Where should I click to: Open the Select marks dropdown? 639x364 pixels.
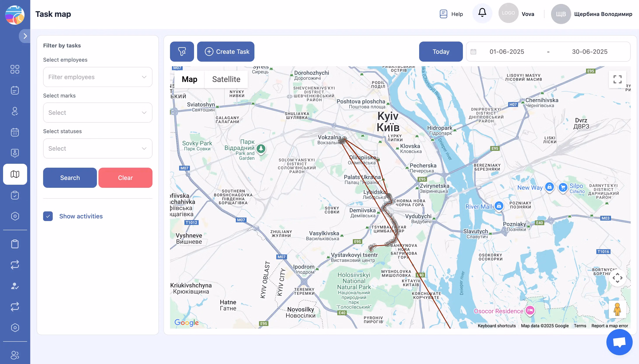pyautogui.click(x=98, y=113)
